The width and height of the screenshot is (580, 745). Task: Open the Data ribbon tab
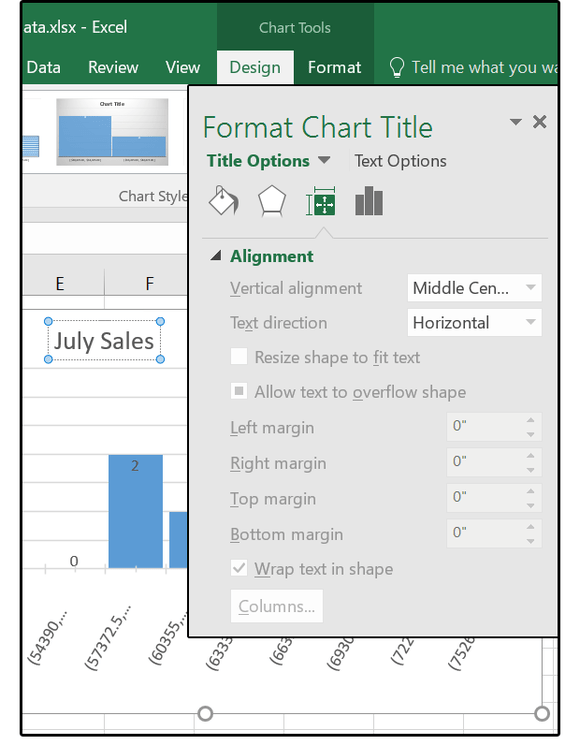coord(43,67)
